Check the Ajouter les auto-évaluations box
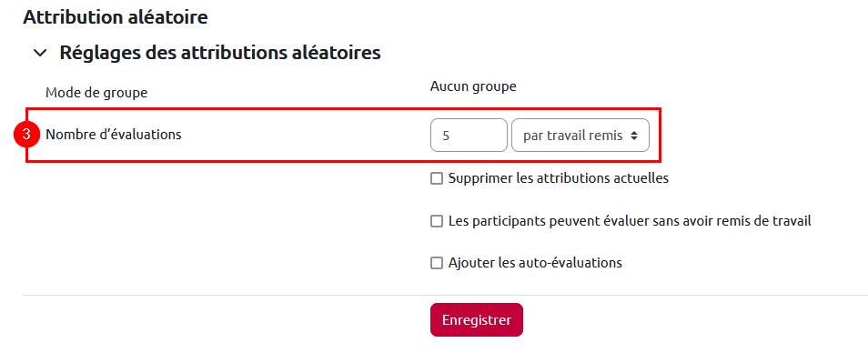Screen dimensions: 868x353 tap(437, 263)
